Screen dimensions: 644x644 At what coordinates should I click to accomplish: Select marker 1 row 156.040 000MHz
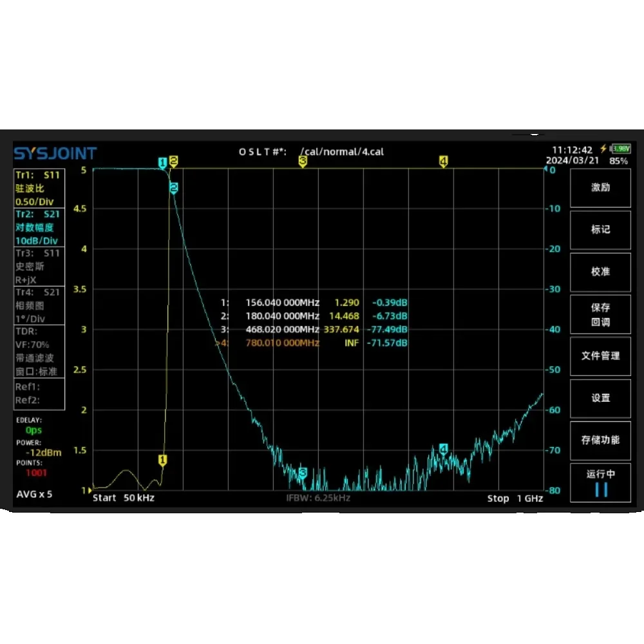point(314,303)
